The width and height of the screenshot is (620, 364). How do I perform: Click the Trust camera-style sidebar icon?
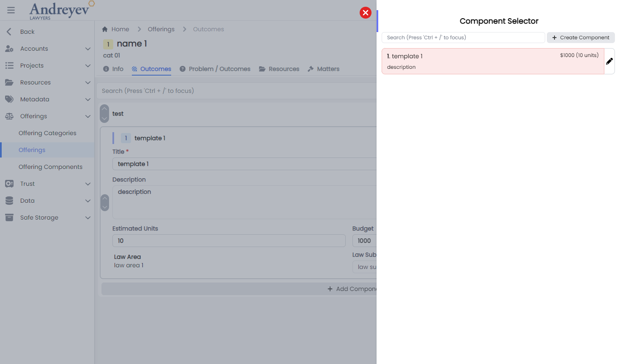[x=9, y=184]
